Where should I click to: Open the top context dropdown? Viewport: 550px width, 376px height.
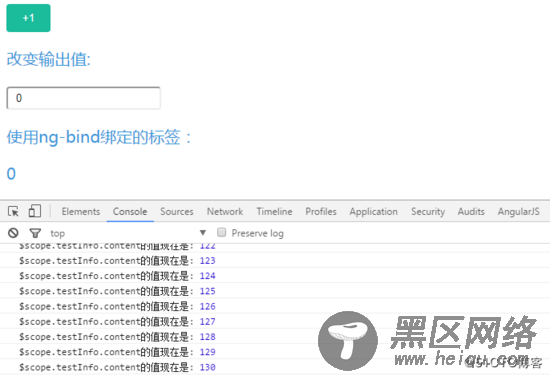point(128,233)
